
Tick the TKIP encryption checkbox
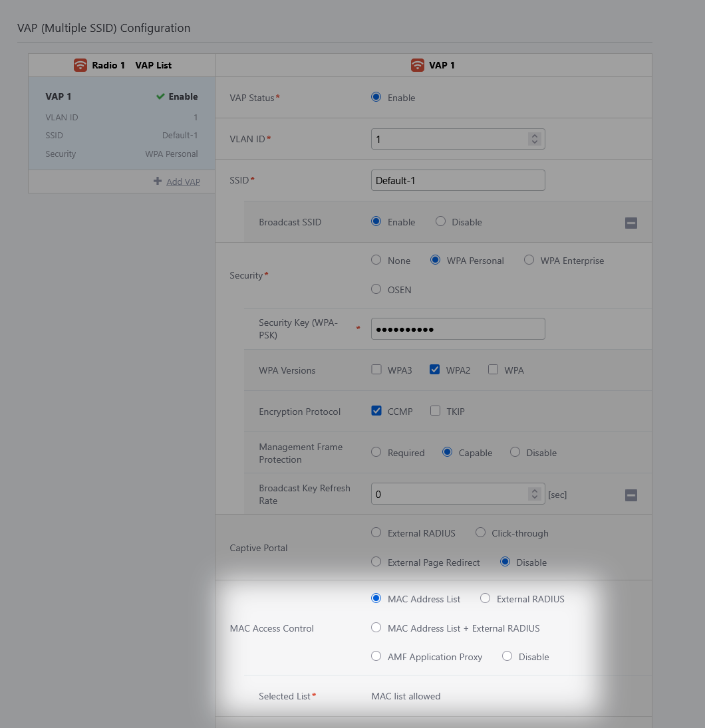point(435,411)
